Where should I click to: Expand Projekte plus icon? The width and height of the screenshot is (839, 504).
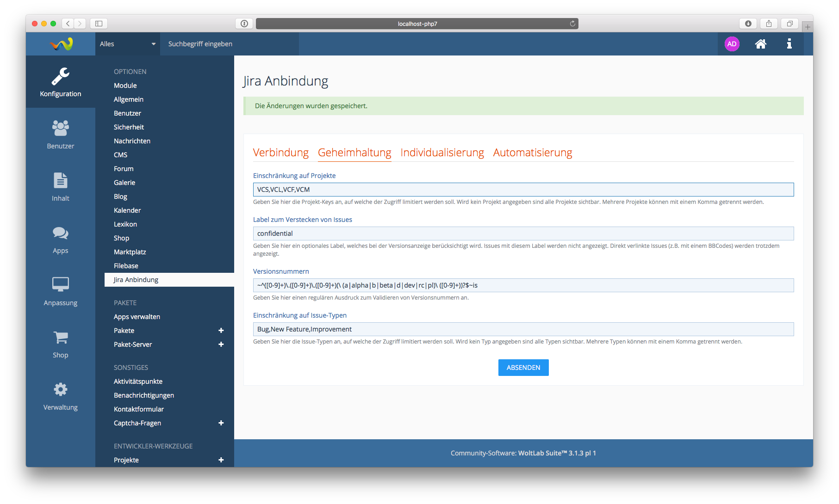tap(221, 460)
